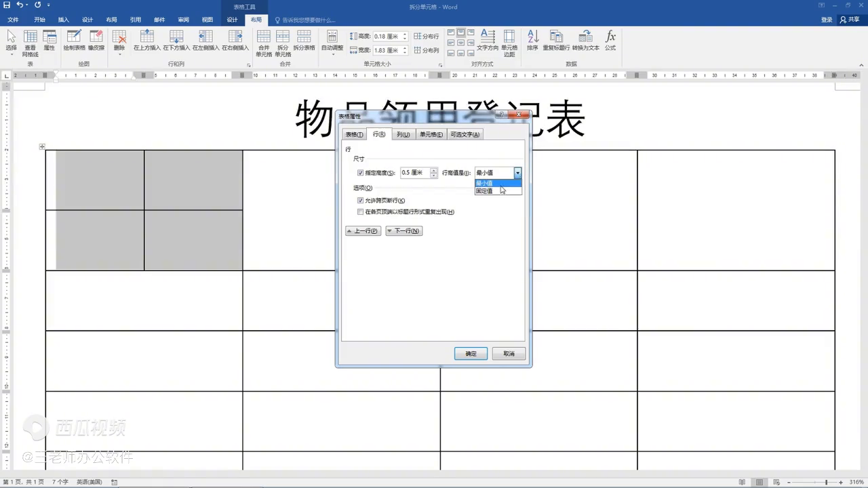
Task: Open the 审阅 Review ribbon tab
Action: [183, 20]
